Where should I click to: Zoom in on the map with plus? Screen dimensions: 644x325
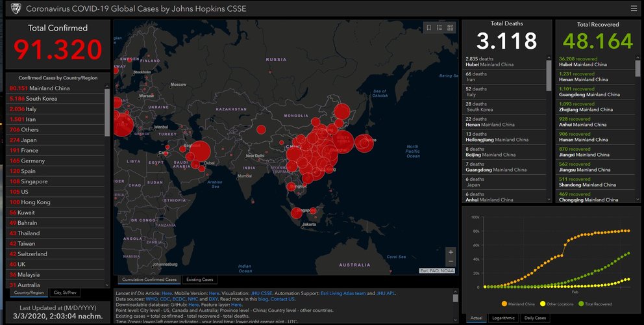point(451,252)
